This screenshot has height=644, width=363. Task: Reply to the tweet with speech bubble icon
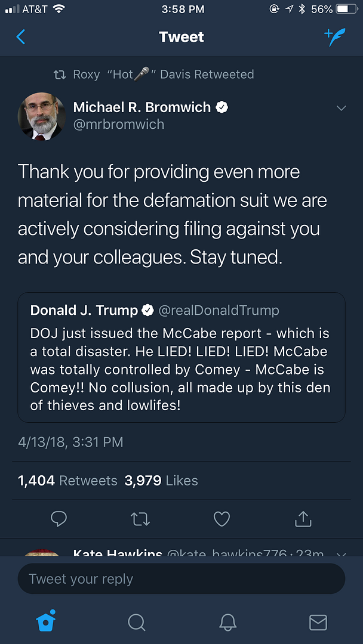click(59, 519)
